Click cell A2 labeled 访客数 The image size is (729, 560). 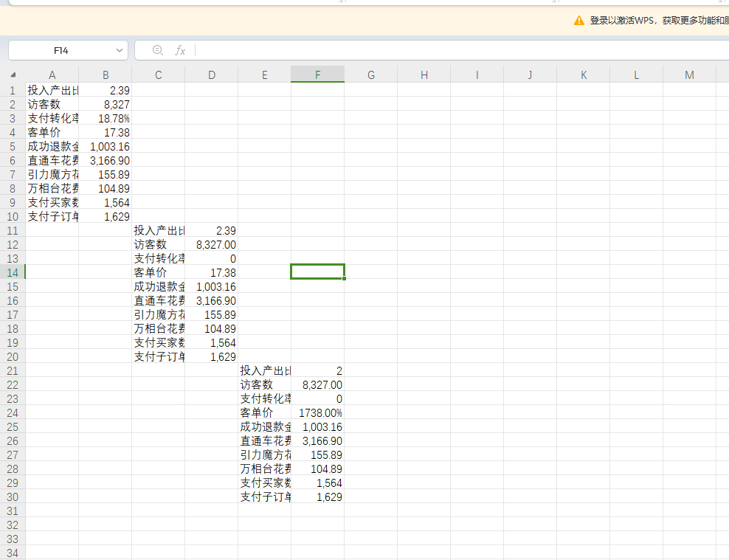point(52,104)
